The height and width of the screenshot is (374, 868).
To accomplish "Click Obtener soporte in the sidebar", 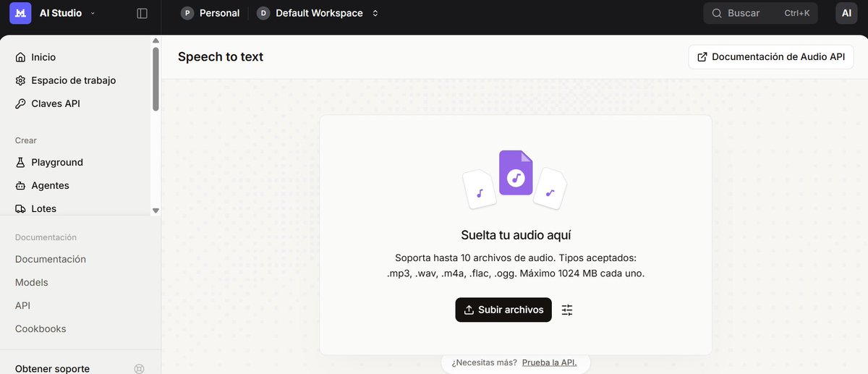I will click(x=52, y=368).
